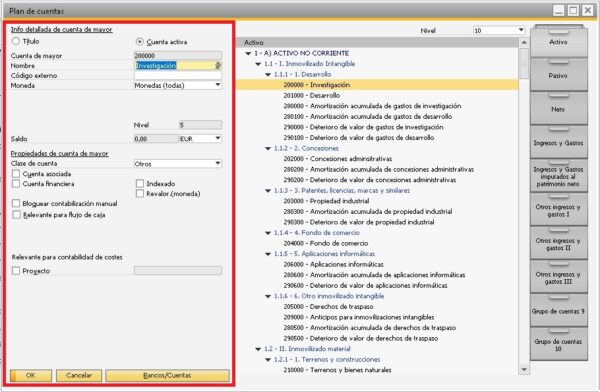Enable Relevante para flujo de caja
Screen dimensions: 600x392
[16, 215]
